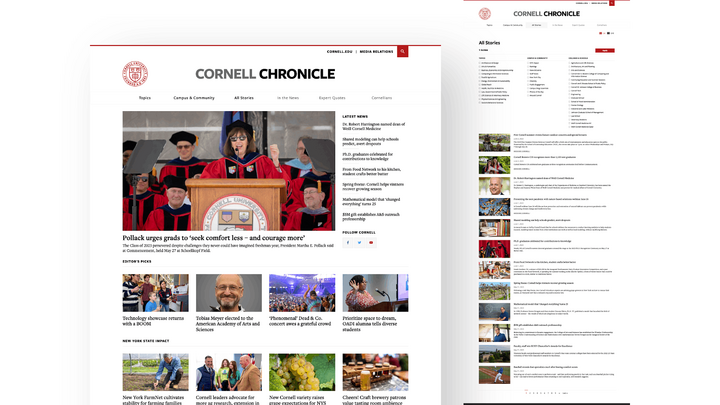720x405 pixels.
Task: Open the CORNELL.EDU link on homepage
Action: tap(340, 51)
